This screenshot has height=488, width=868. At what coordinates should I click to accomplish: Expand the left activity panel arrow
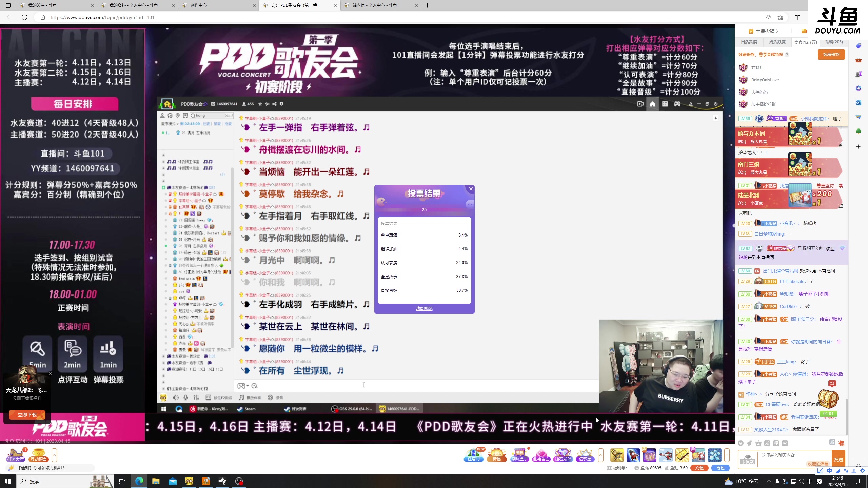tap(54, 455)
